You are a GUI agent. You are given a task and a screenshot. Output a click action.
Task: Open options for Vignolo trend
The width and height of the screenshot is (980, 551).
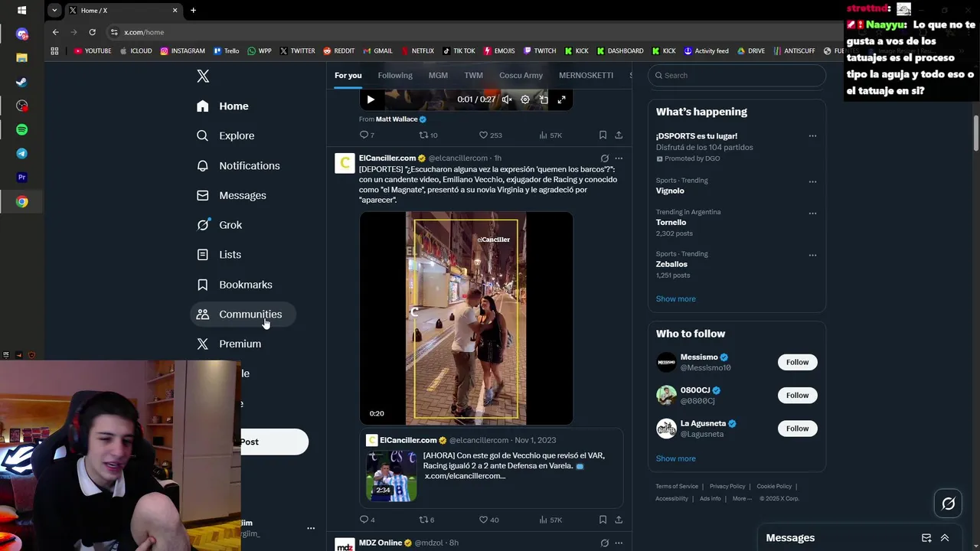pos(812,181)
